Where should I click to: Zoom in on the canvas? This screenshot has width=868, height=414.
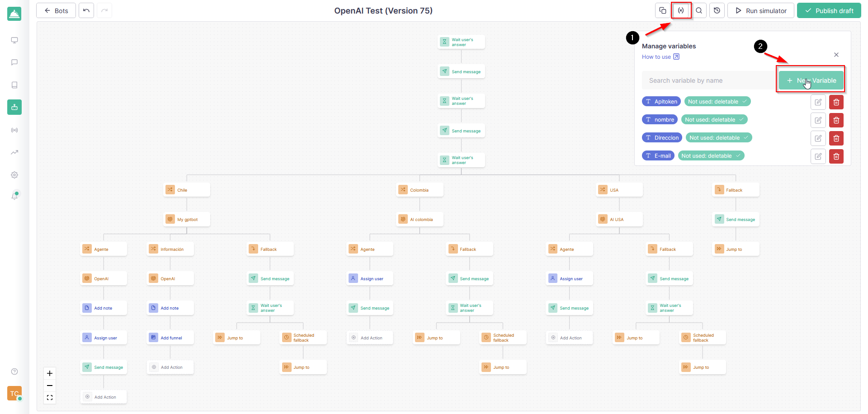click(50, 373)
